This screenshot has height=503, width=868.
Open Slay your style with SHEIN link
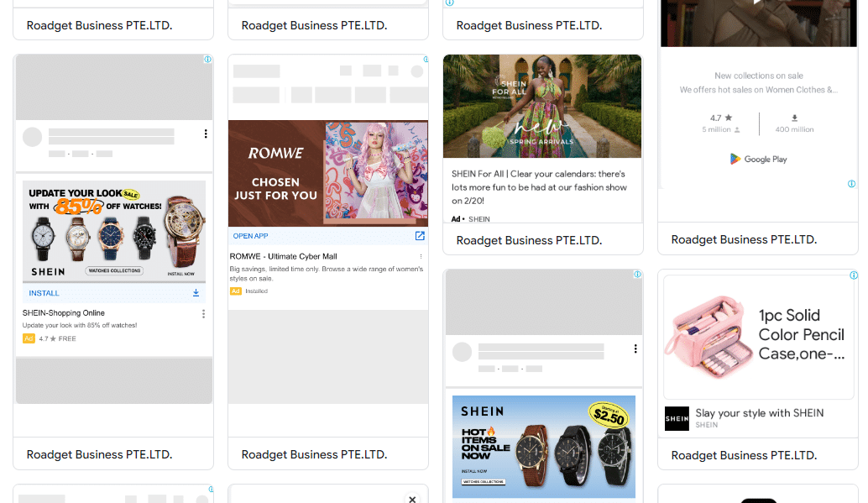coord(760,413)
